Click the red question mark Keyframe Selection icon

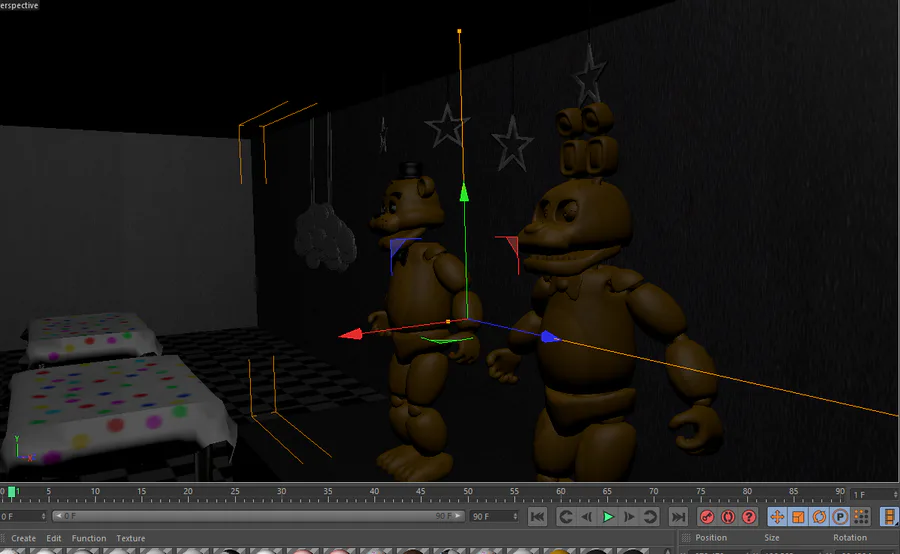(x=749, y=517)
